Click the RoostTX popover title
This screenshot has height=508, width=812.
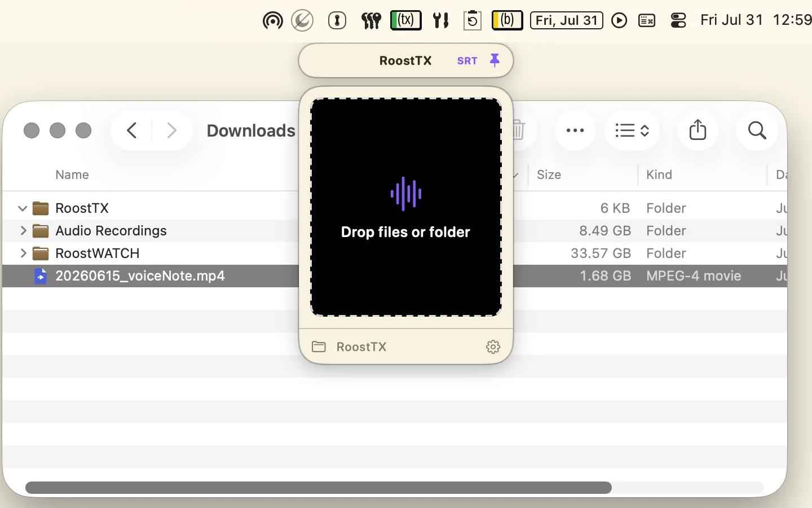click(405, 61)
